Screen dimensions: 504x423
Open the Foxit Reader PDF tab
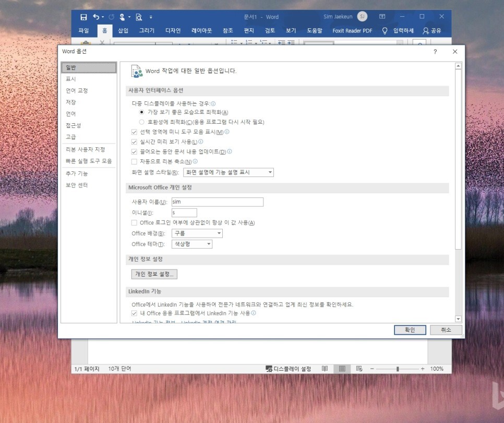(x=352, y=31)
